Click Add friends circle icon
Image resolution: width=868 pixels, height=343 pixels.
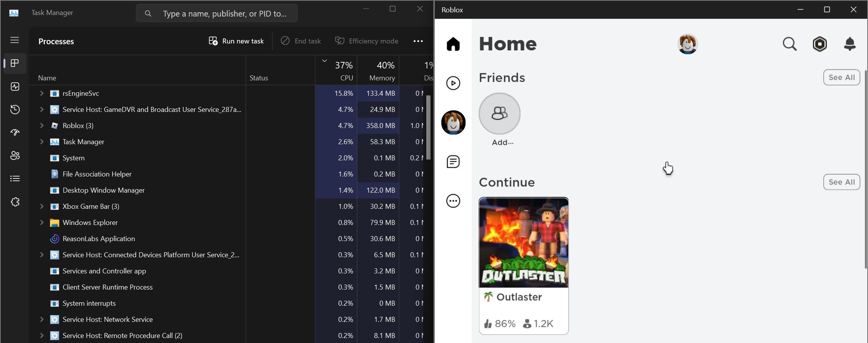tap(499, 113)
